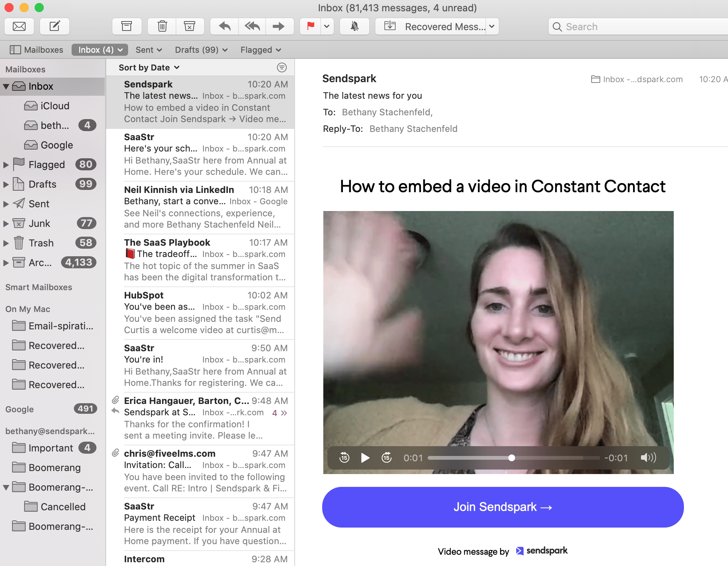Reply all to selected message
Viewport: 728px width, 566px height.
252,26
